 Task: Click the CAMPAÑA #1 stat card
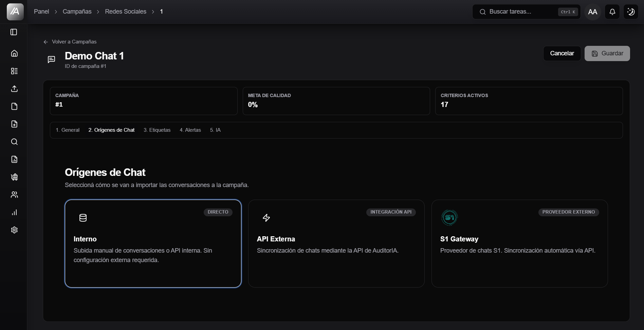point(144,101)
